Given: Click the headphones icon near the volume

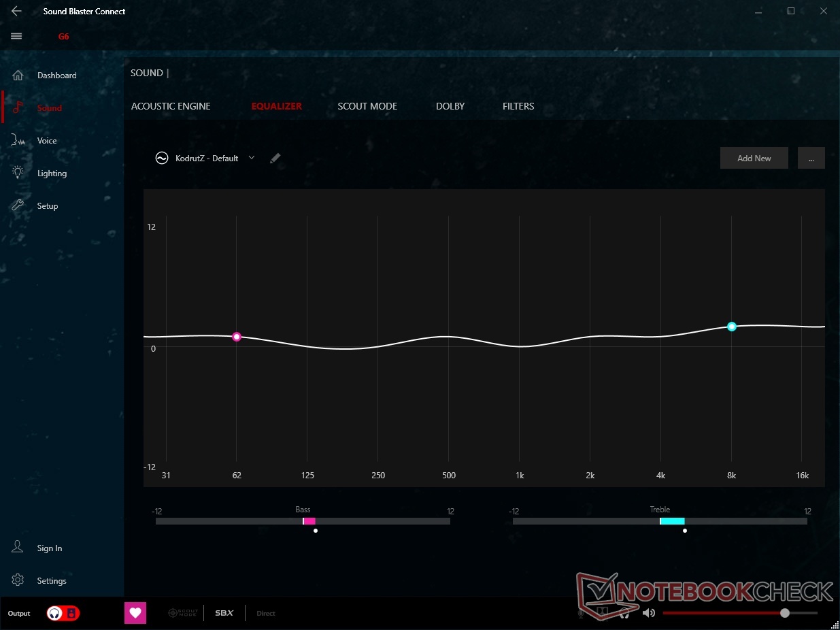Looking at the screenshot, I should click(x=625, y=613).
